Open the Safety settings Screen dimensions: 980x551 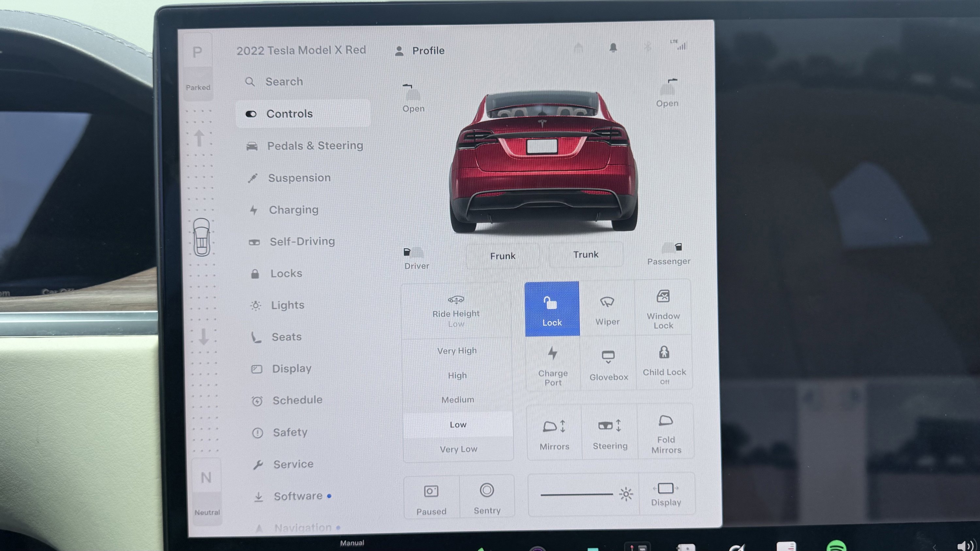coord(280,432)
